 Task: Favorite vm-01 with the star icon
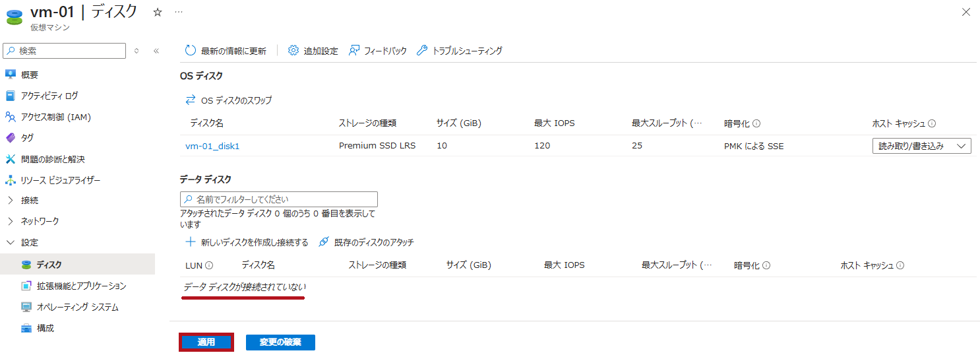pos(158,12)
